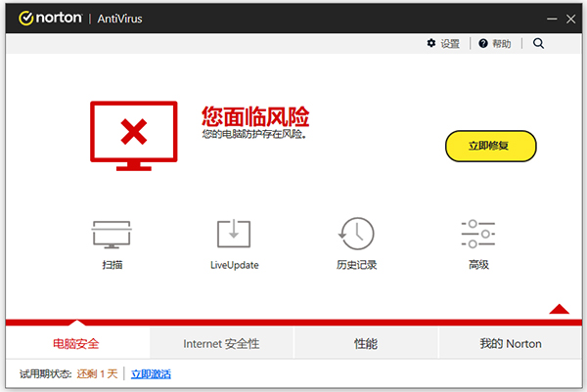Click the 扫描 label text

[113, 265]
